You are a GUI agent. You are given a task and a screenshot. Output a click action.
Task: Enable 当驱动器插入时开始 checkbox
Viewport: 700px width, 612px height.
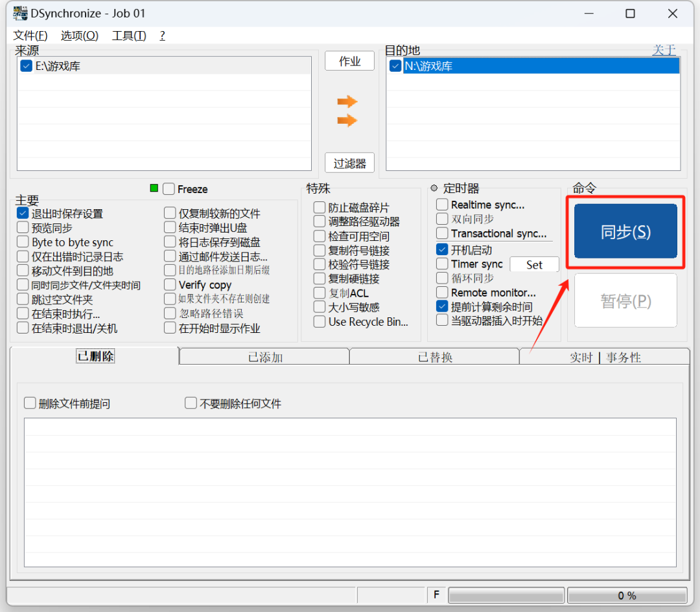coord(442,321)
